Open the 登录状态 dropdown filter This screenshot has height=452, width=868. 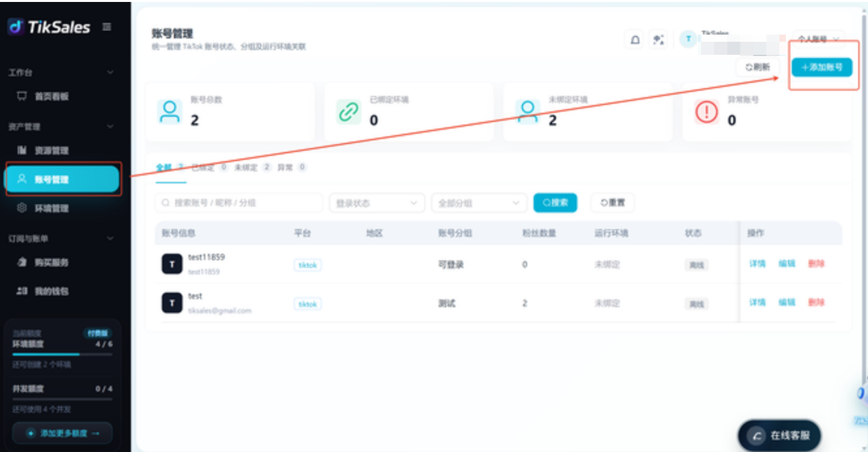pos(377,203)
